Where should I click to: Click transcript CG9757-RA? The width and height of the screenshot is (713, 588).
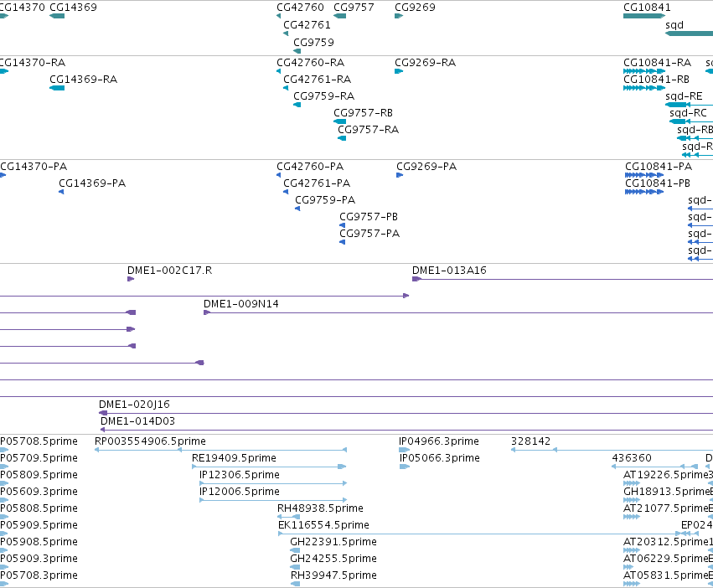click(x=369, y=130)
